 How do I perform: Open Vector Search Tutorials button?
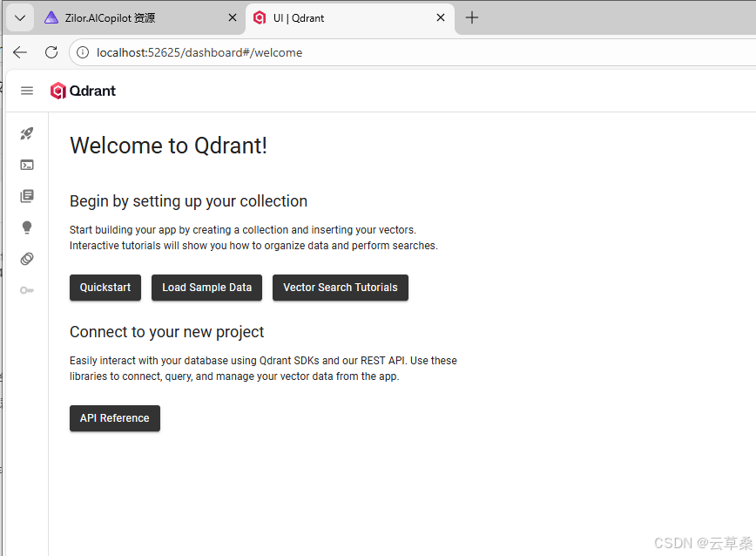pos(341,288)
